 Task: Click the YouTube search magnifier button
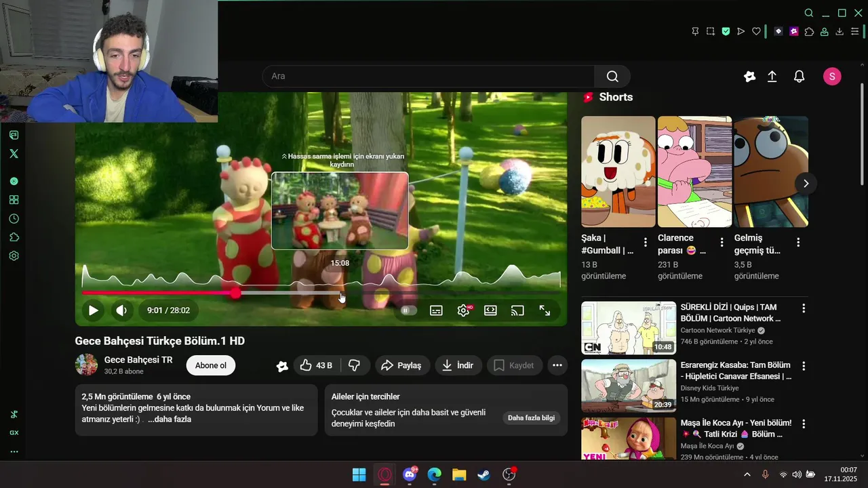[x=612, y=76]
